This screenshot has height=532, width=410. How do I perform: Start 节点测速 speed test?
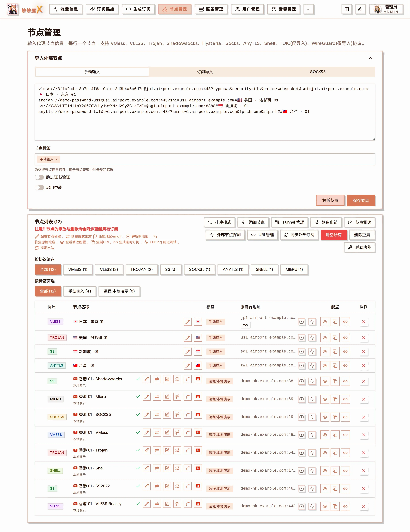click(360, 222)
